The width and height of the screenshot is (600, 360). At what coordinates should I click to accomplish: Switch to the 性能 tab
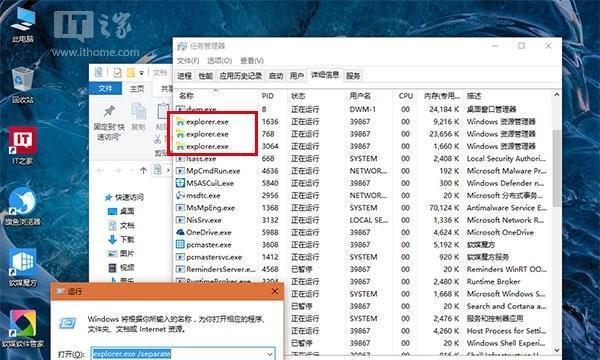pos(205,76)
